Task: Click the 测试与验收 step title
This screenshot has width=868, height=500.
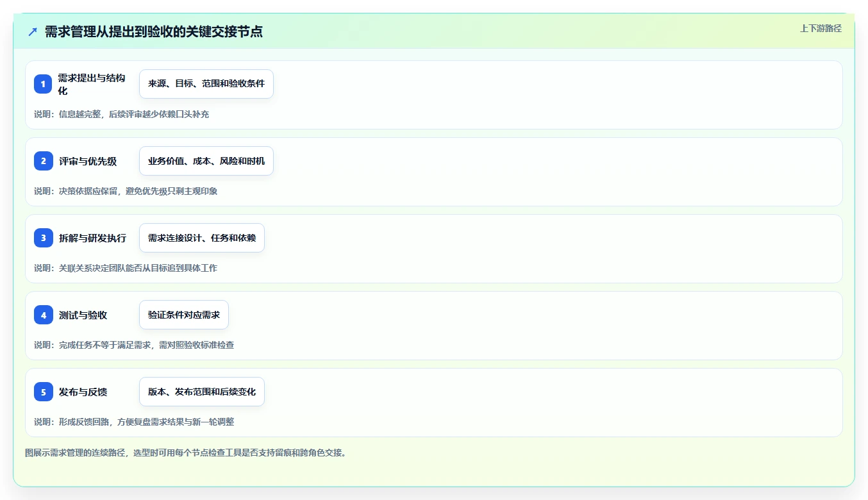Action: tap(83, 315)
